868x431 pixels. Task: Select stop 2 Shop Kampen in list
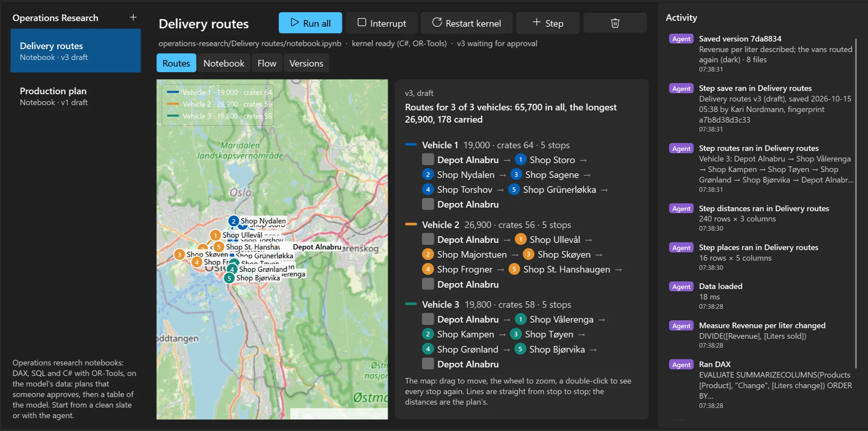pyautogui.click(x=458, y=334)
